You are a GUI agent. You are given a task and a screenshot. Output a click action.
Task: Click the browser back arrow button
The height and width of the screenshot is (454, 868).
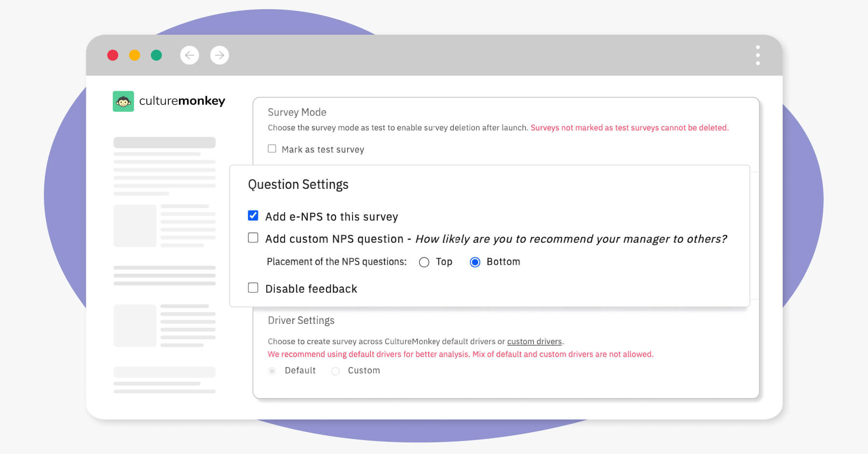pos(190,55)
